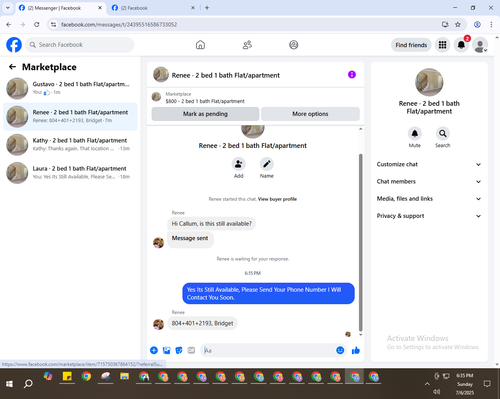Click the back arrow beside Marketplace
The image size is (500, 399).
12,67
